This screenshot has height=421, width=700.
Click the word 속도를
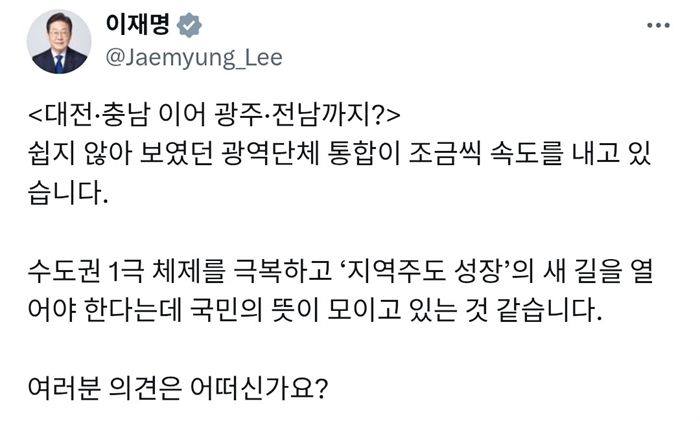(x=510, y=153)
